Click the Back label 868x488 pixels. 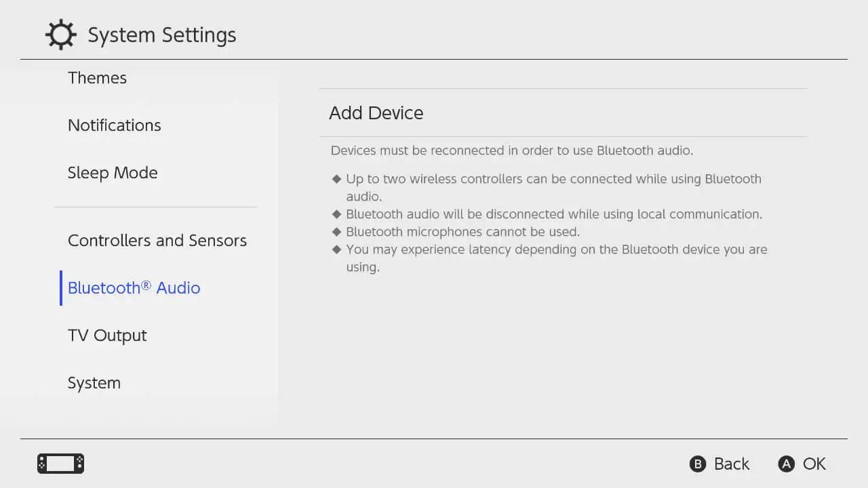tap(731, 464)
